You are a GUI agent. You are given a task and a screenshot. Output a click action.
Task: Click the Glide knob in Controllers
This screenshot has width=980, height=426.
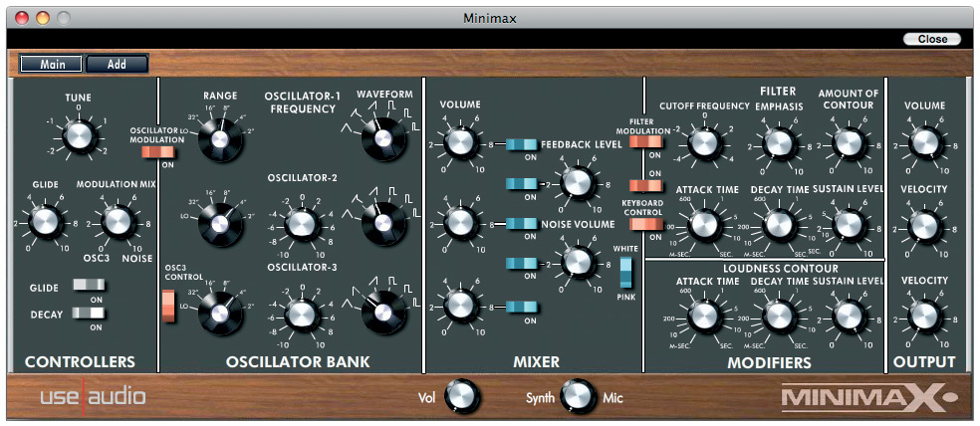click(x=44, y=222)
